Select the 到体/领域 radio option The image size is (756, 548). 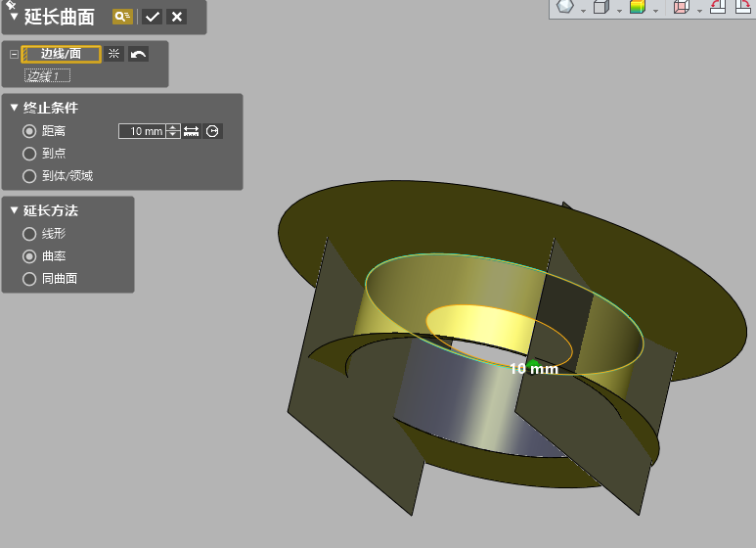coord(29,176)
